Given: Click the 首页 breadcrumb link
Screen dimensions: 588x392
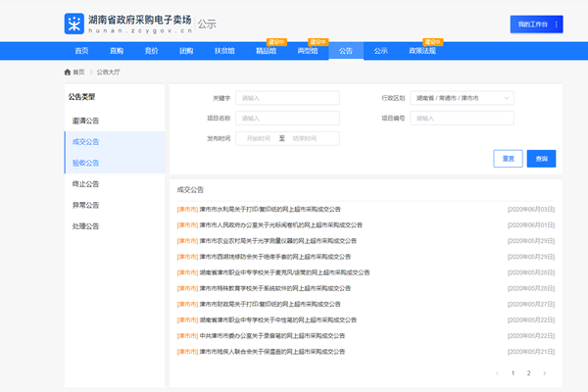Looking at the screenshot, I should click(78, 72).
